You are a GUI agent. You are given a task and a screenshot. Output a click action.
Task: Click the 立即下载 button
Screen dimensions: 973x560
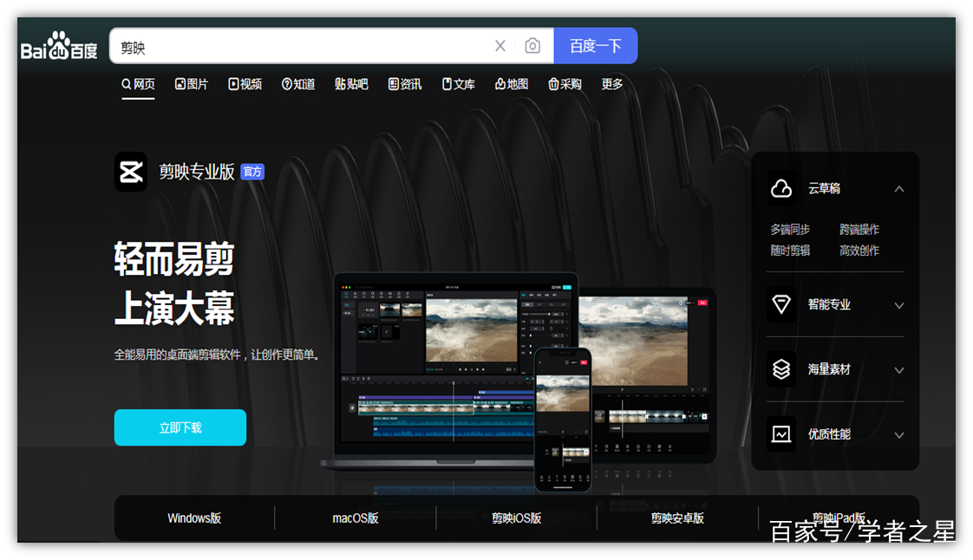[180, 427]
